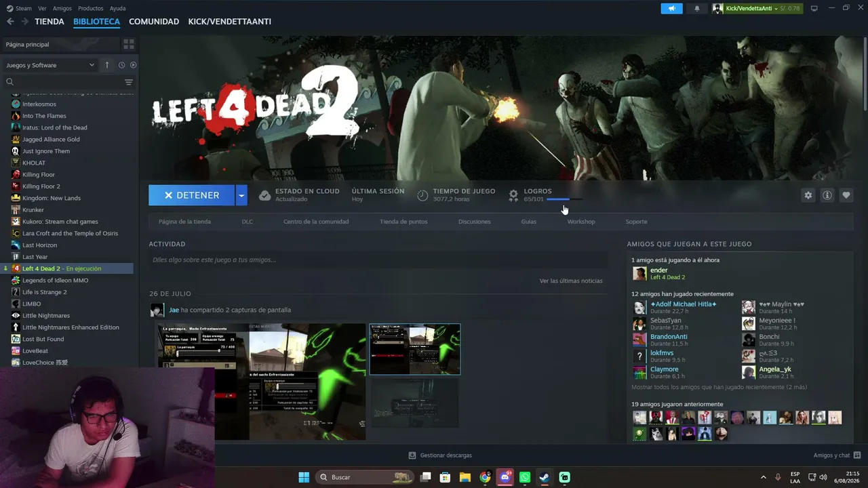Show only ready-to-play games icon
Screen dimensions: 868x488
[133, 65]
